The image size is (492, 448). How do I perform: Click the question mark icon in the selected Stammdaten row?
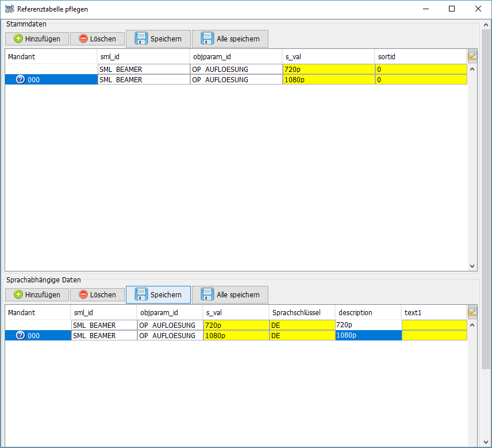tap(21, 79)
